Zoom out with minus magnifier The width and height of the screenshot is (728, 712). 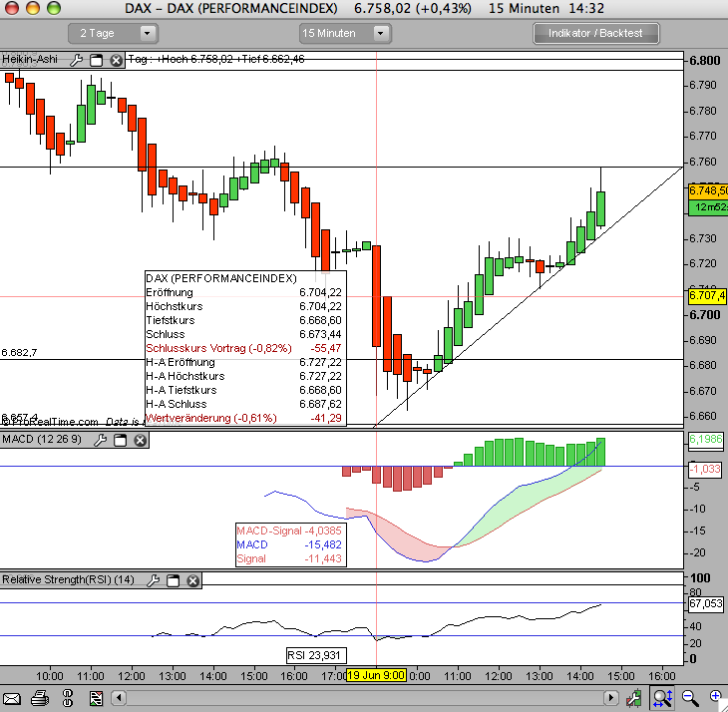tap(690, 698)
